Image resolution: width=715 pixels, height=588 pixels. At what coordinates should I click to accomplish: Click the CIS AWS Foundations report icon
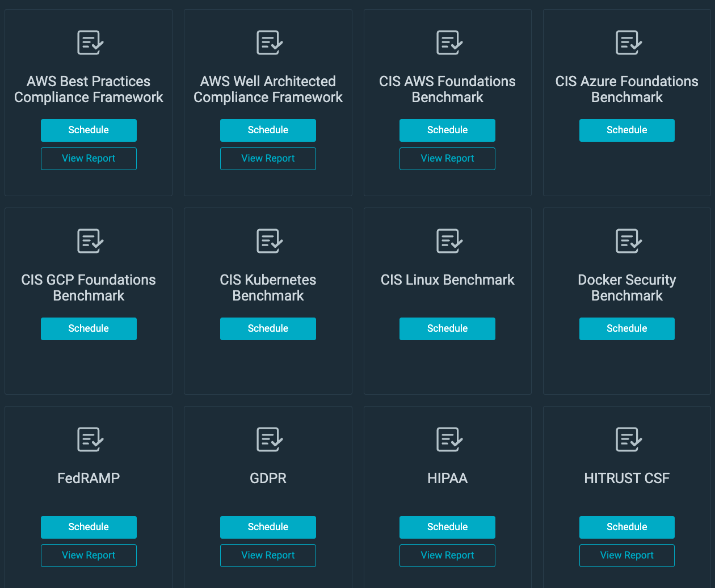(449, 43)
